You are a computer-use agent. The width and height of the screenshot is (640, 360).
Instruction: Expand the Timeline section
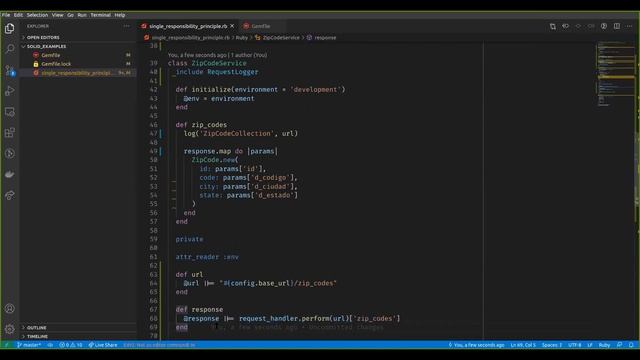coord(37,336)
